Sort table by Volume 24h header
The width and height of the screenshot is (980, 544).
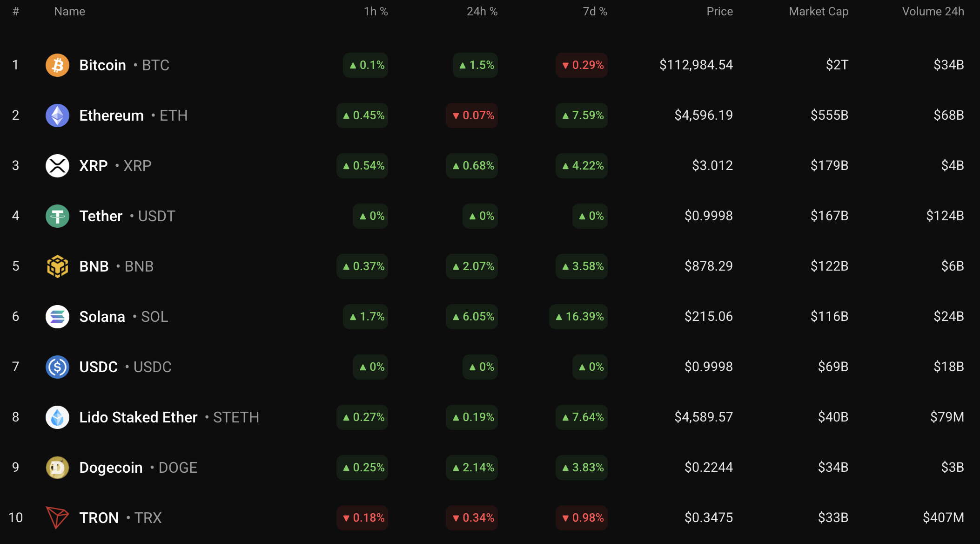click(933, 12)
